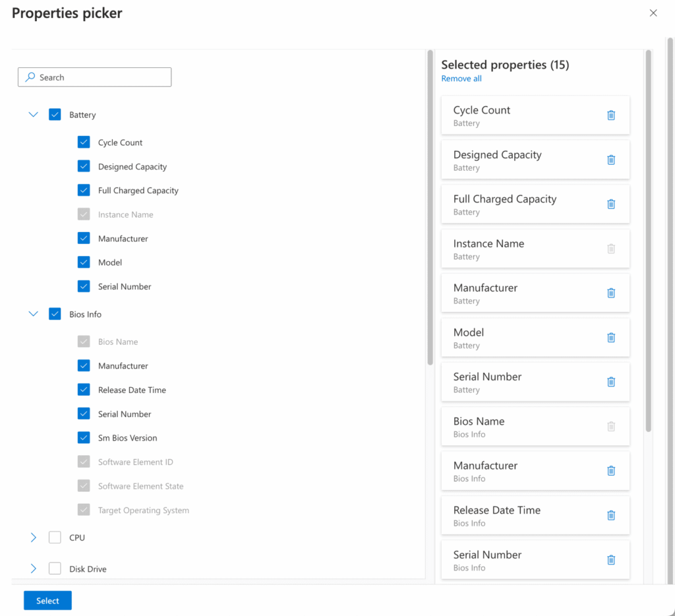Uncheck the Cycle Count checkbox
Image resolution: width=675 pixels, height=616 pixels.
(x=83, y=142)
